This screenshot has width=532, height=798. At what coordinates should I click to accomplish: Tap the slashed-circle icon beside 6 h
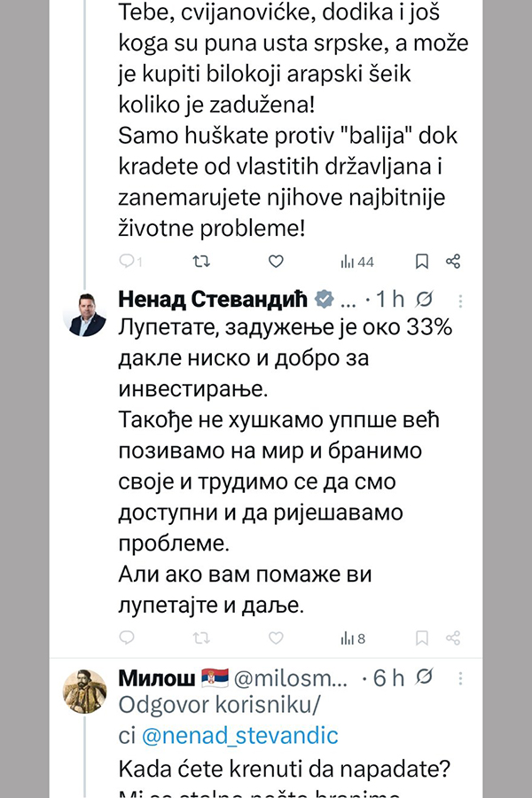pos(426,678)
